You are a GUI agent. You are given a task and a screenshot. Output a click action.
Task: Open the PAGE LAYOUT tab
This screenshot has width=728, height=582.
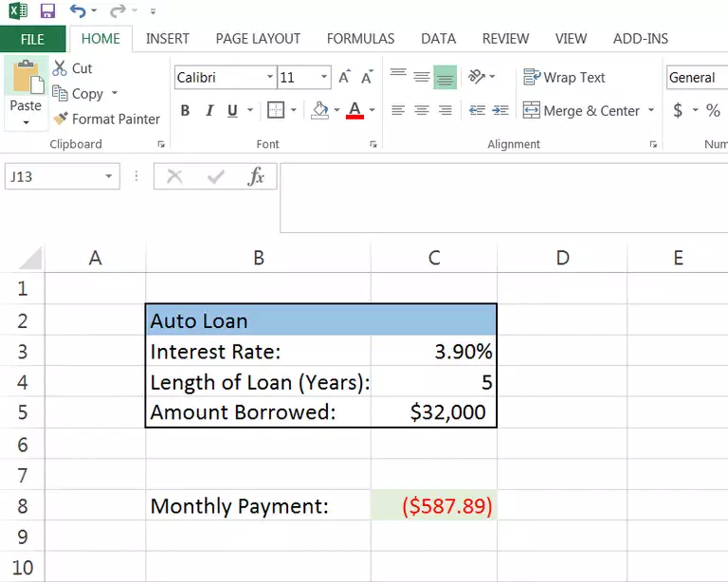(258, 39)
